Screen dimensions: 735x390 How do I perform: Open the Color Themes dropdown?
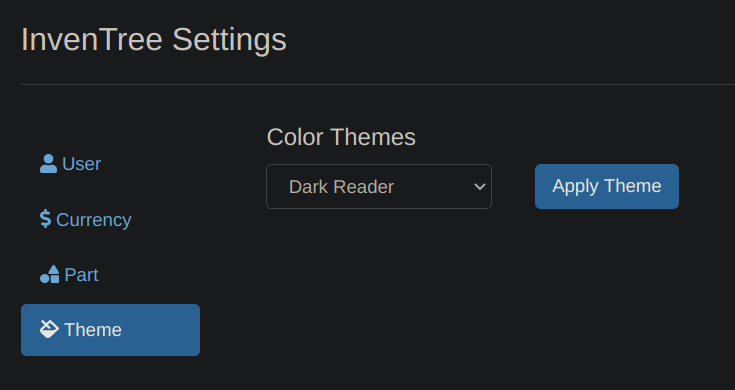coord(379,187)
